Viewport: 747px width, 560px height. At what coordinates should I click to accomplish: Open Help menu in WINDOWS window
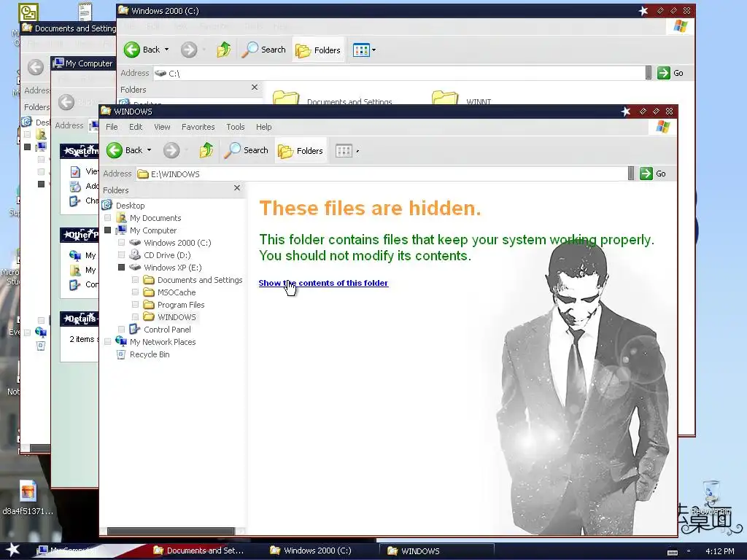(x=263, y=127)
